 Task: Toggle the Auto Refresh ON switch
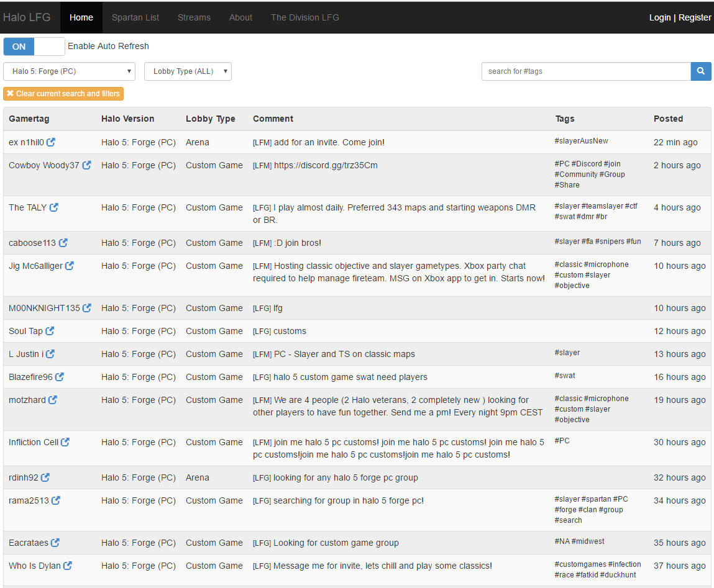tap(34, 47)
